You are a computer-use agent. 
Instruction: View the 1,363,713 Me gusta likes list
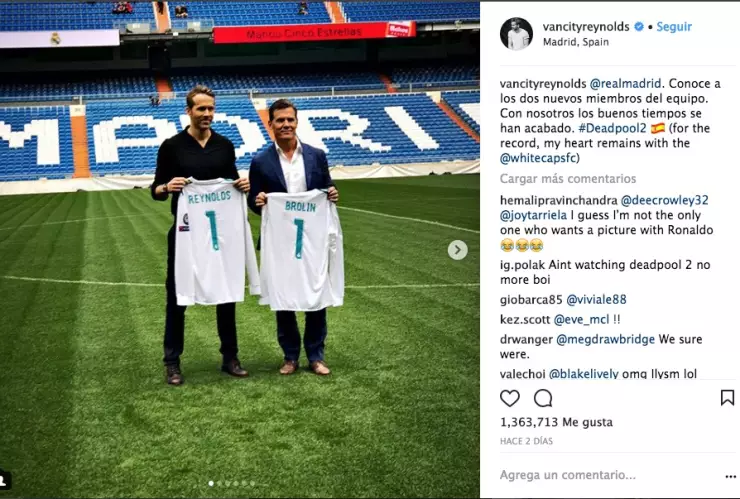point(556,422)
